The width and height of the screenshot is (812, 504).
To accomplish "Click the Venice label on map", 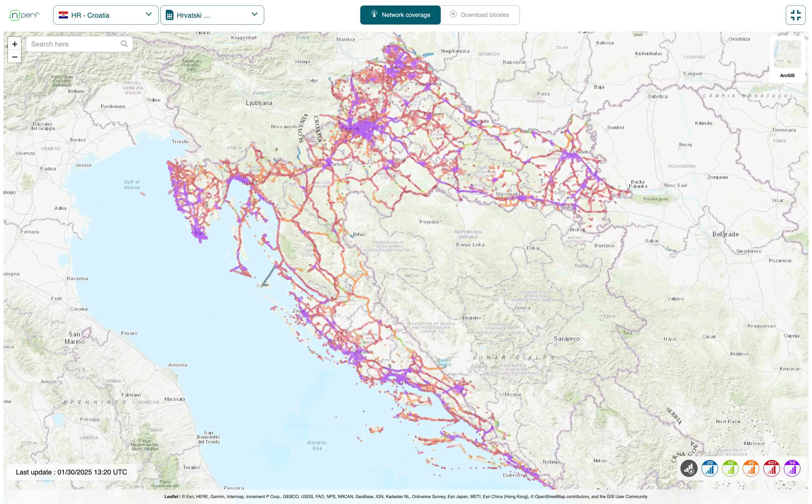I will point(83,165).
